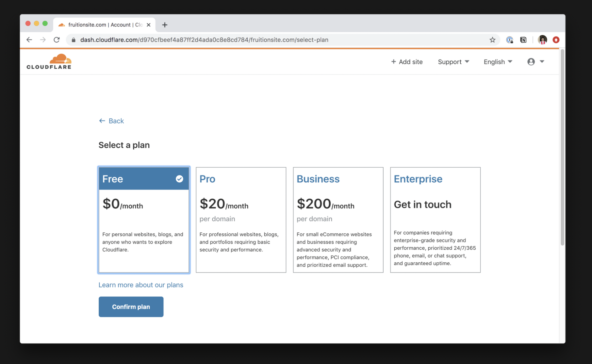
Task: Select the Business plan option
Action: coord(338,220)
